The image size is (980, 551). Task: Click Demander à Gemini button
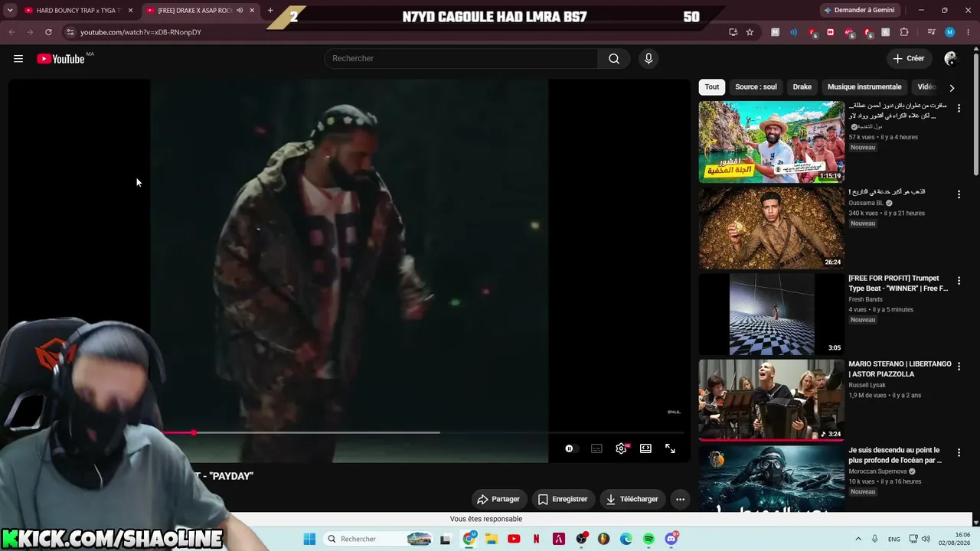858,10
